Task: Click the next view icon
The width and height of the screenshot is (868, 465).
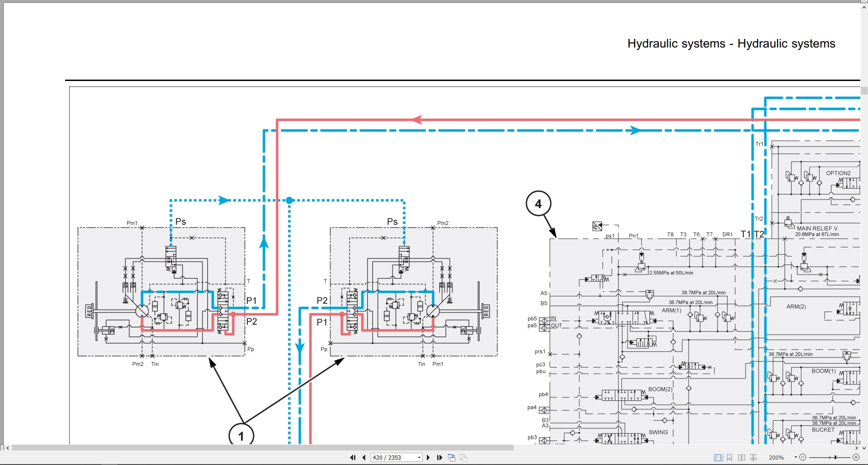Action: pos(463,457)
